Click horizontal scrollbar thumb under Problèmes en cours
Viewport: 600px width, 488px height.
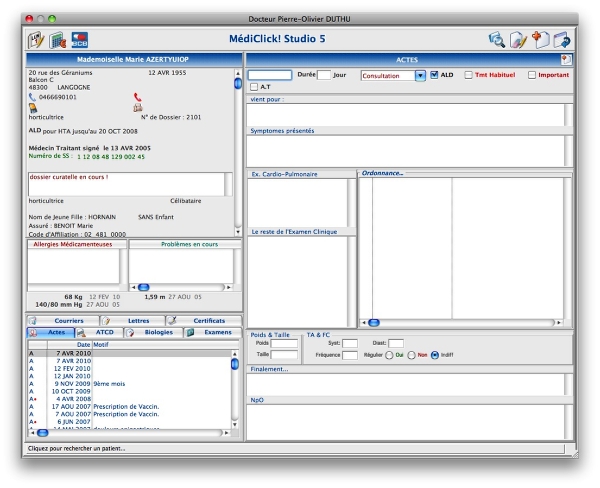(x=143, y=287)
